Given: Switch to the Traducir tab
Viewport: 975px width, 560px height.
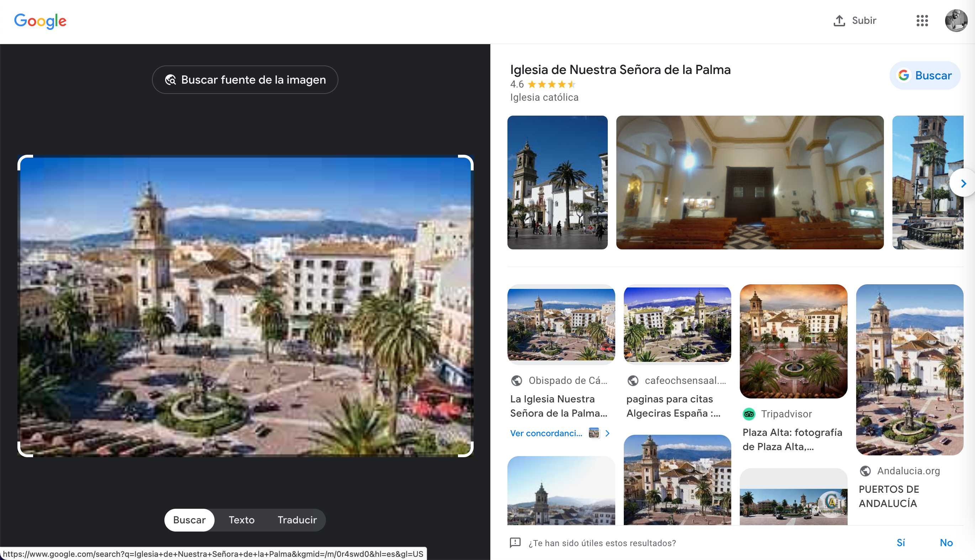Looking at the screenshot, I should tap(296, 519).
